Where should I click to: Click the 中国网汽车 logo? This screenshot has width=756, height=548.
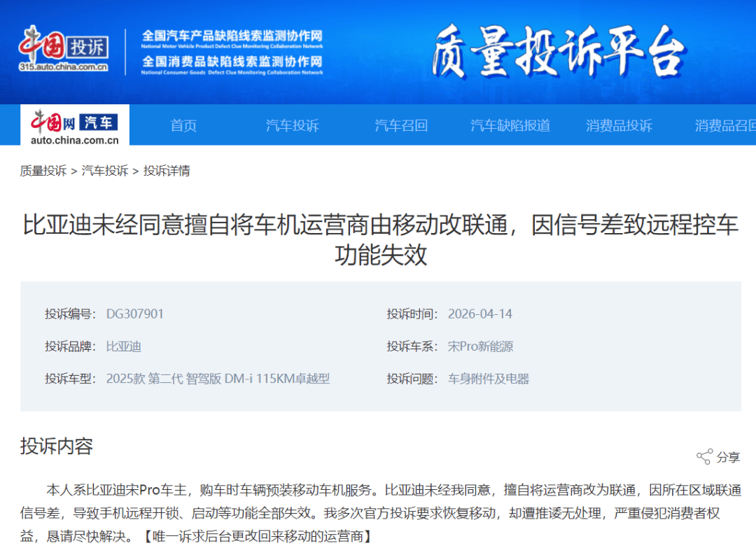click(x=74, y=125)
